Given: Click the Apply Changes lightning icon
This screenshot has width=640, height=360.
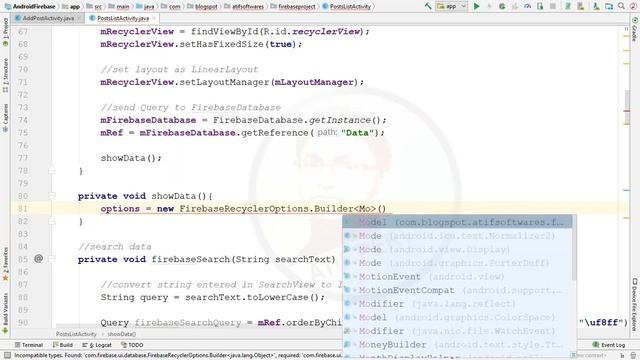Looking at the screenshot, I should [x=489, y=6].
